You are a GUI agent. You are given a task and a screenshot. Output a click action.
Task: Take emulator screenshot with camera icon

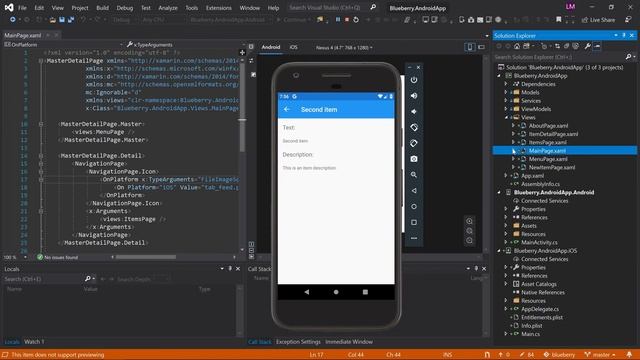[x=413, y=159]
